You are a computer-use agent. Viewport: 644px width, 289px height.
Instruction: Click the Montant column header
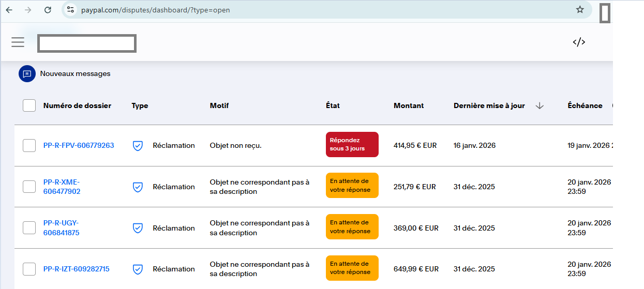408,105
